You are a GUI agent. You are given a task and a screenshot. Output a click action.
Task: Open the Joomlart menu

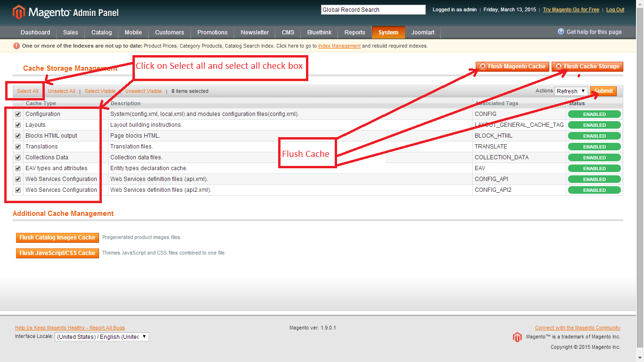[x=423, y=33]
